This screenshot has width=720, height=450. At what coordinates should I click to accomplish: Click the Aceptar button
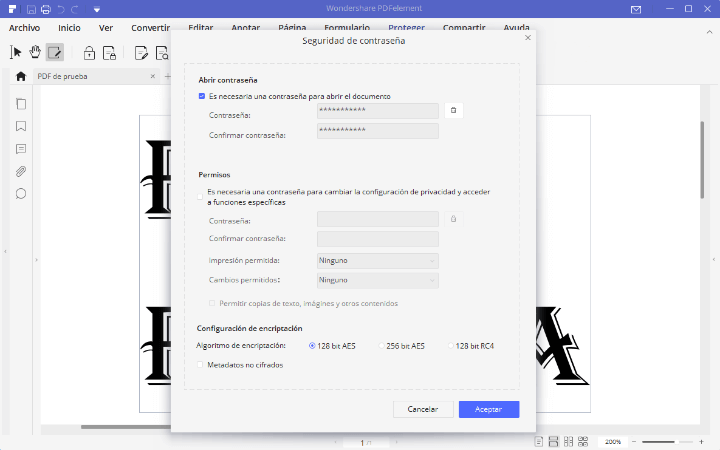(489, 409)
